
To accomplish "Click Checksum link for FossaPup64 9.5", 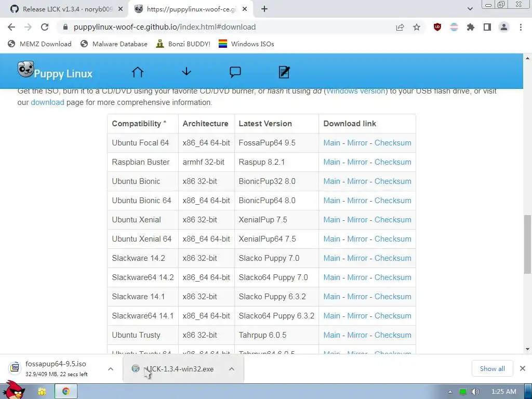I will [393, 143].
